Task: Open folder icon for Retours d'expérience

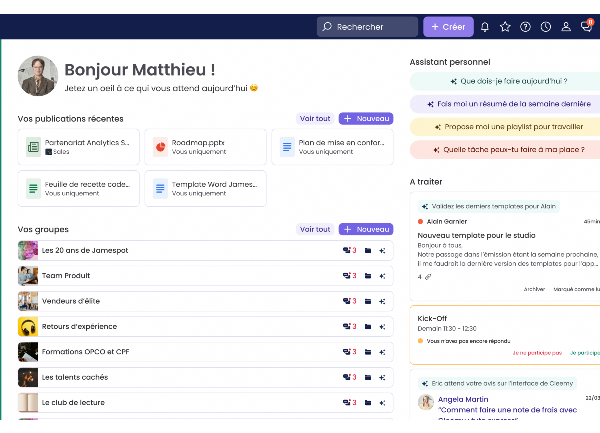Action: click(368, 327)
